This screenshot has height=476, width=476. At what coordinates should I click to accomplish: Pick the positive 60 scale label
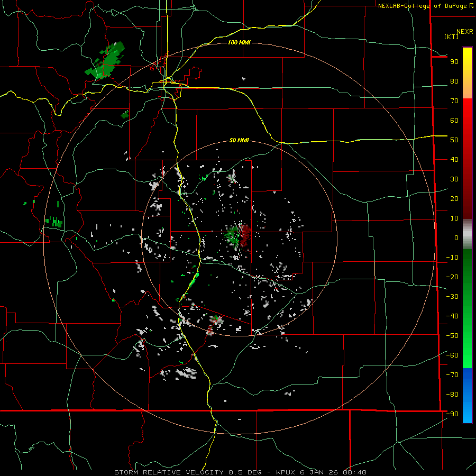[x=454, y=121]
